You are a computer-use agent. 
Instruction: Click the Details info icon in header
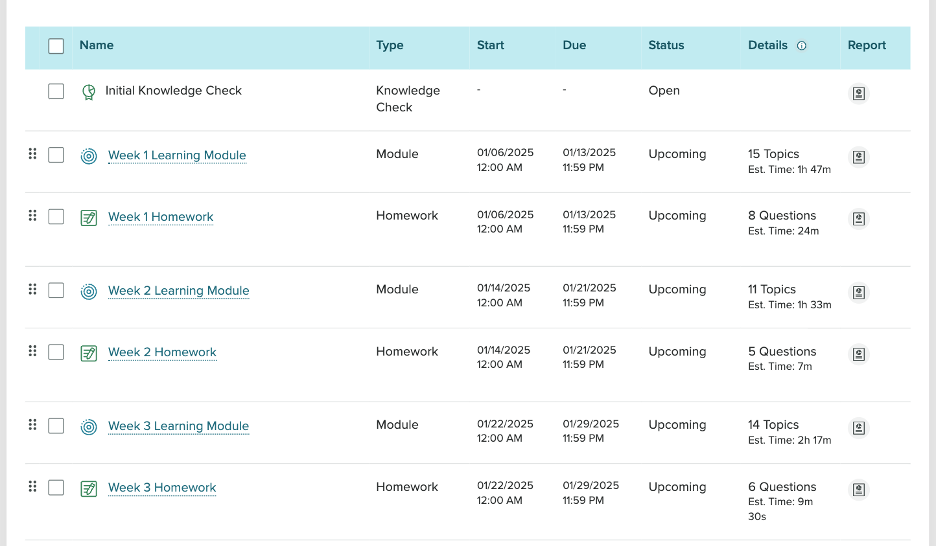point(802,45)
